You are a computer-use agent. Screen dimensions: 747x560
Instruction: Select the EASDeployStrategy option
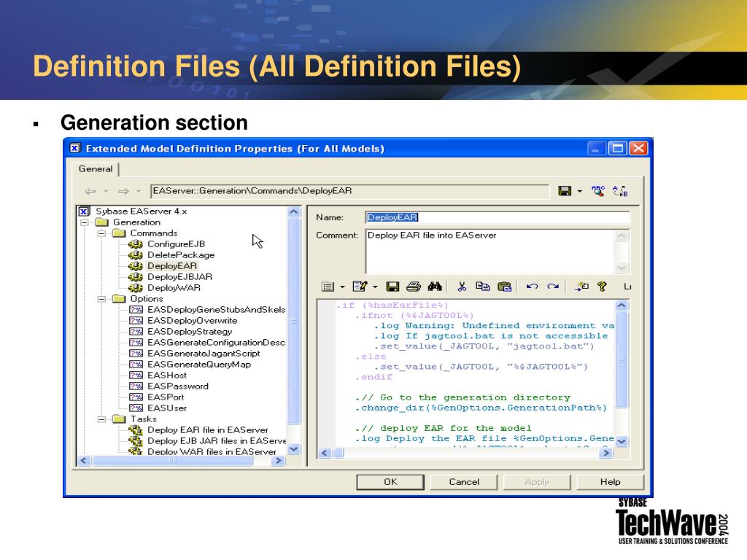190,332
